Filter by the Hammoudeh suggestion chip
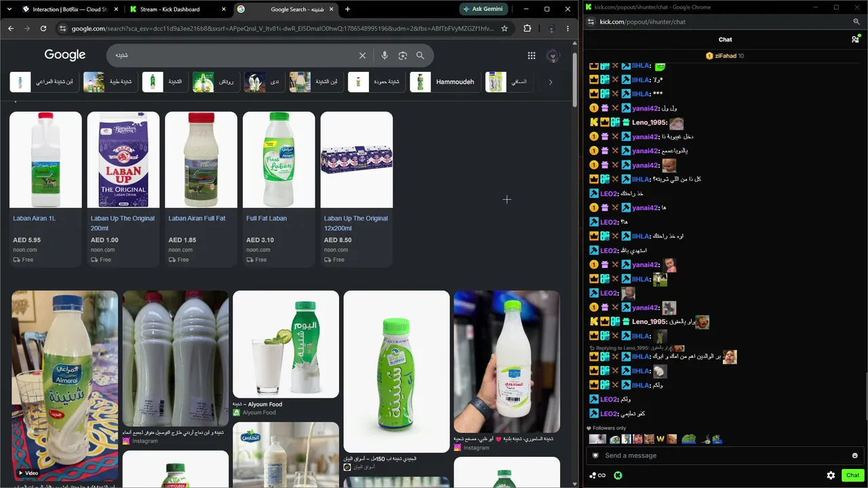The height and width of the screenshot is (488, 868). (x=446, y=82)
